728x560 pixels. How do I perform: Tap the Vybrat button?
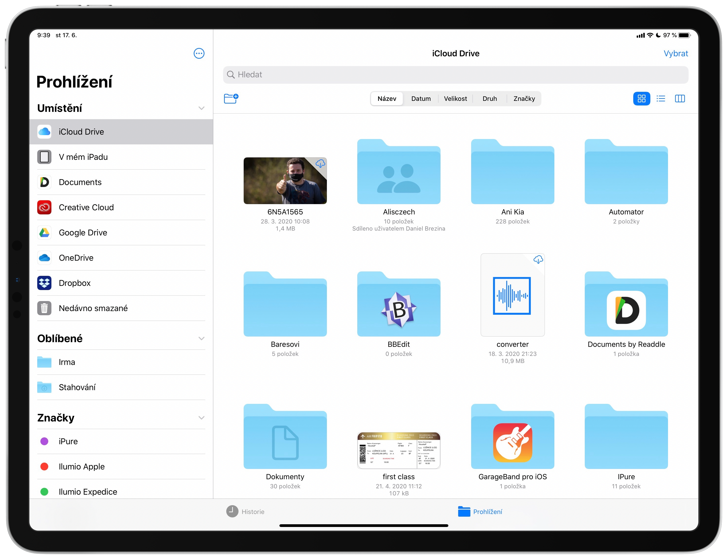pyautogui.click(x=676, y=54)
